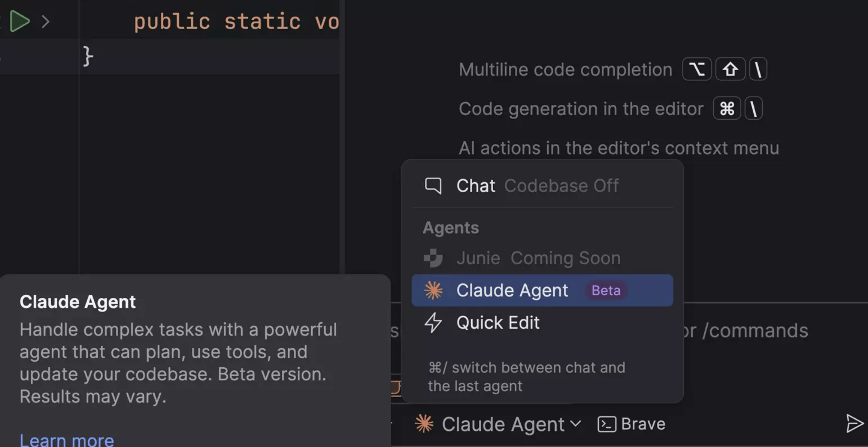
Task: Click the green Run gutter icon
Action: 19,21
